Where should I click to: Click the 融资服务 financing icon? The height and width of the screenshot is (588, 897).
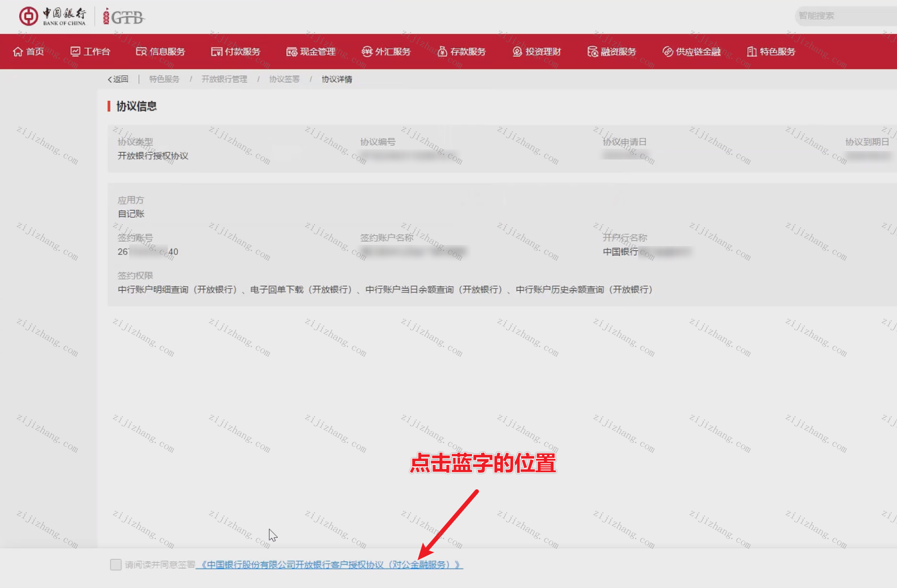[x=592, y=52]
